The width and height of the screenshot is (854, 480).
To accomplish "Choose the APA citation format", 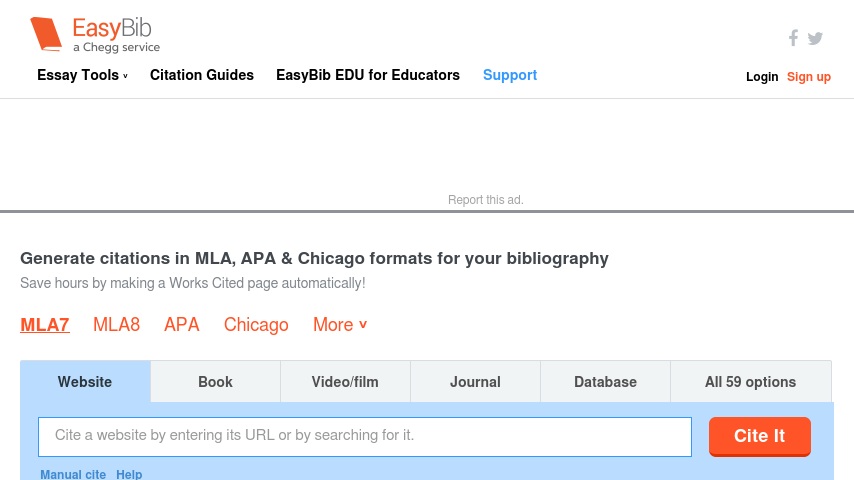I will pos(182,325).
